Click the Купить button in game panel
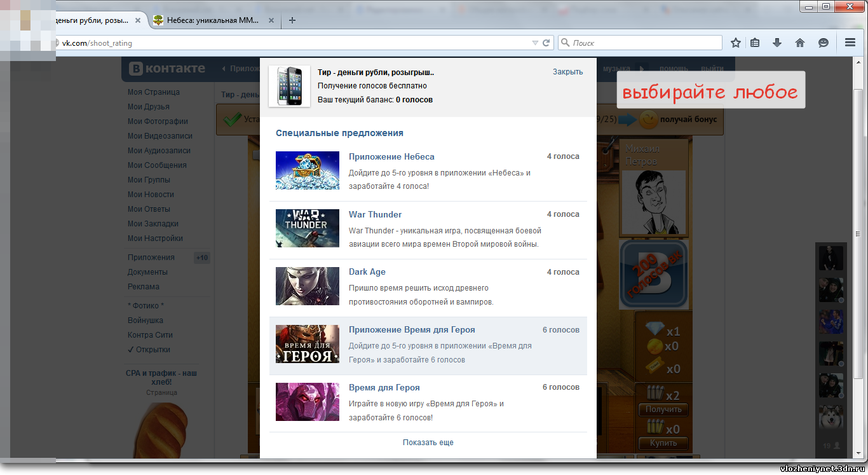Viewport: 868px width, 475px height. click(x=663, y=443)
